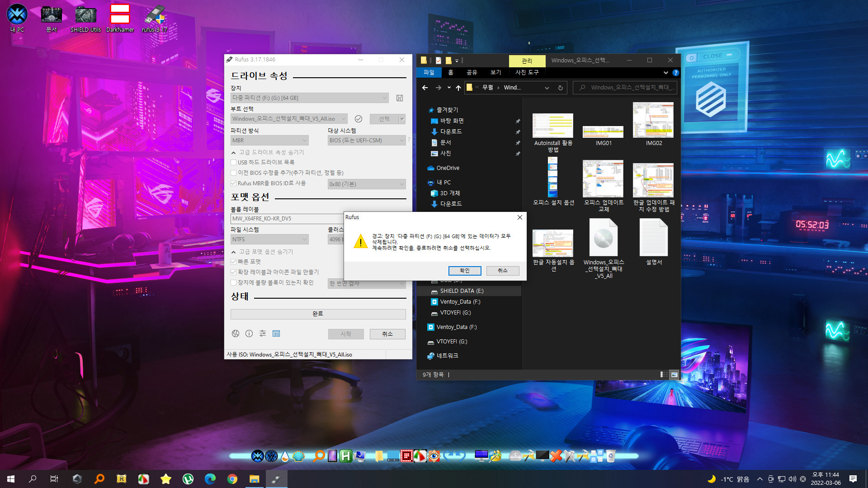Image resolution: width=868 pixels, height=488 pixels.
Task: Click the Explorer refresh icon
Action: pyautogui.click(x=561, y=88)
